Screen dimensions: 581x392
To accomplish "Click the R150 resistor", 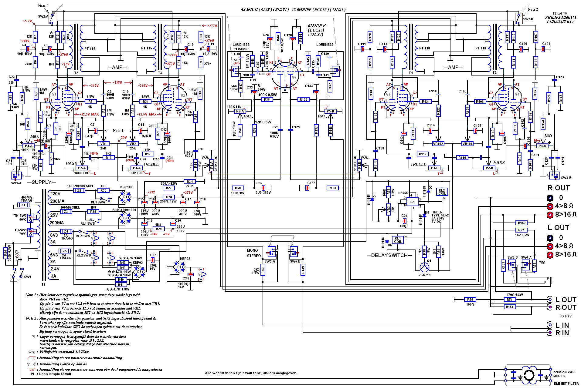I will coord(333,188).
